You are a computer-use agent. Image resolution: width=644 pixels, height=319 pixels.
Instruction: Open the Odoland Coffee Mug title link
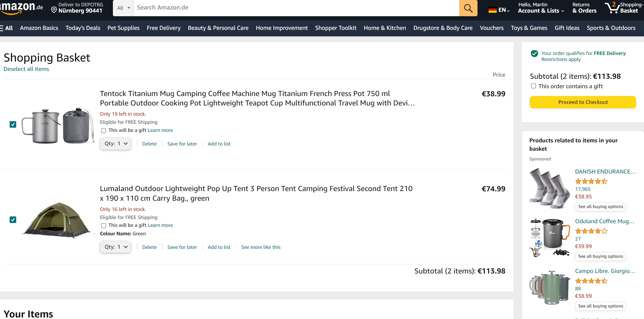tap(605, 221)
